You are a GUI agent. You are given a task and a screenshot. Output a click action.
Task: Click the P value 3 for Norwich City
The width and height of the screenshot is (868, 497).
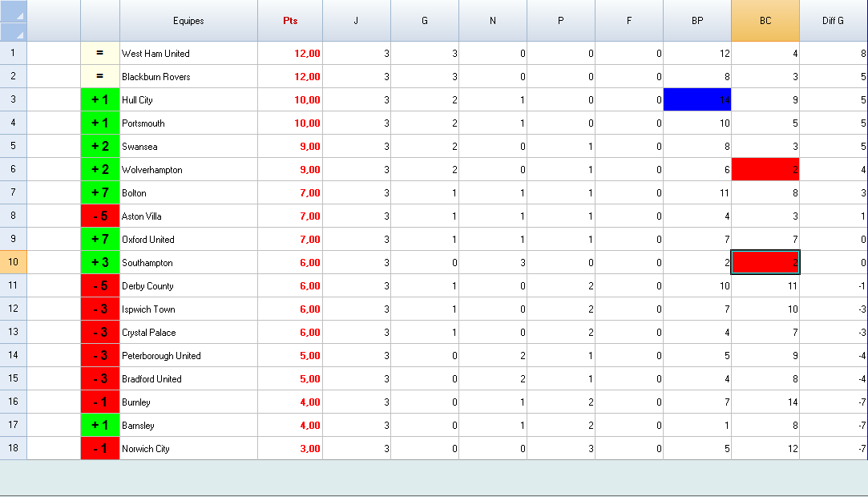coord(561,448)
